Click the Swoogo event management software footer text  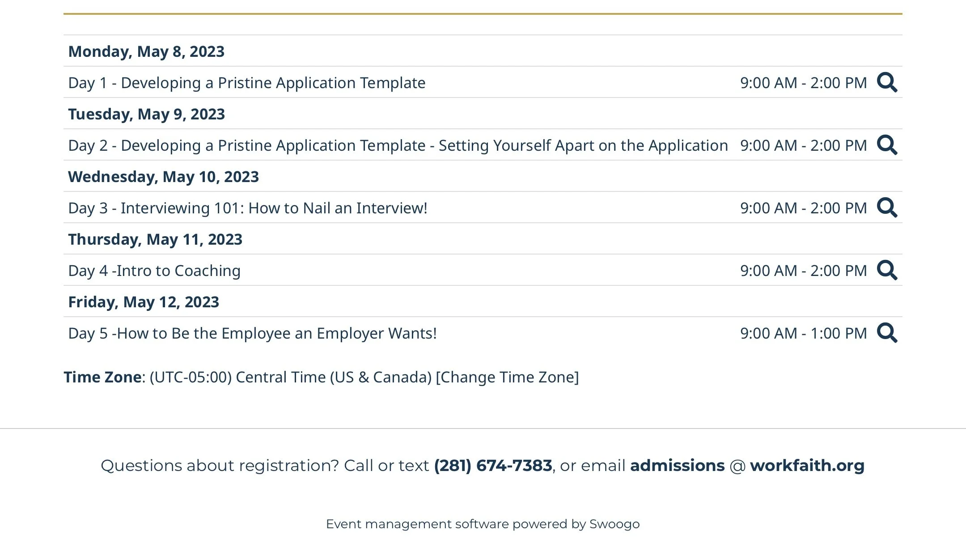pyautogui.click(x=483, y=524)
